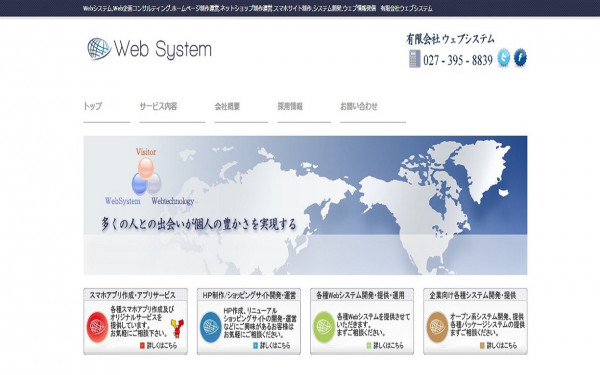Click the banner slogan 多くの人との出会い text

point(199,224)
